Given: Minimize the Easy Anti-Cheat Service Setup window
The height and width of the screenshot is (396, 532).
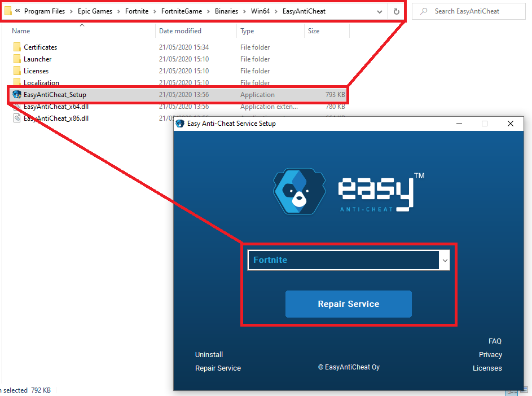Looking at the screenshot, I should [x=459, y=124].
